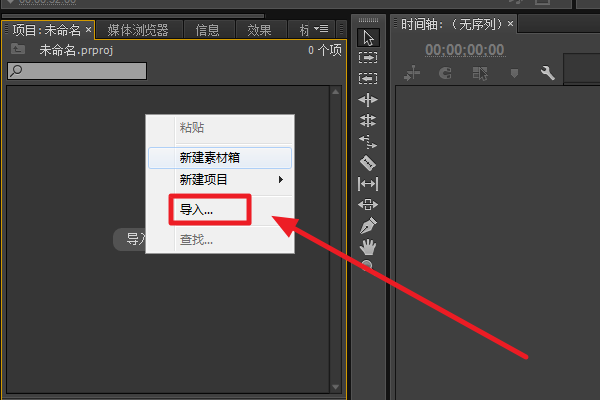Select the Slip tool

(x=368, y=184)
